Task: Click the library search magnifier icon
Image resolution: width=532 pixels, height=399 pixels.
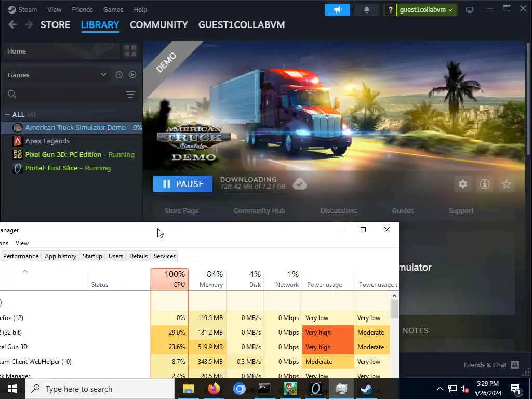Action: coord(12,94)
